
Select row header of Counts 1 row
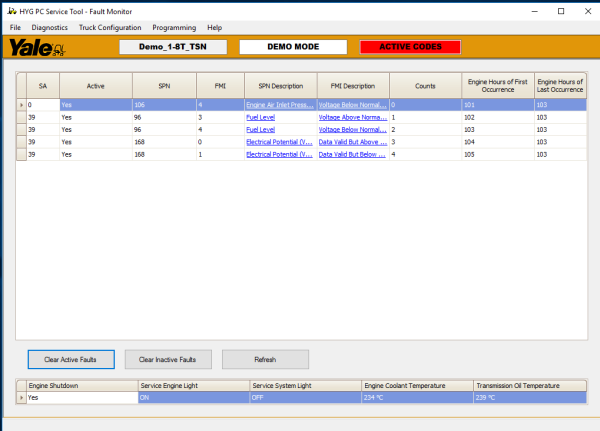tap(21, 118)
